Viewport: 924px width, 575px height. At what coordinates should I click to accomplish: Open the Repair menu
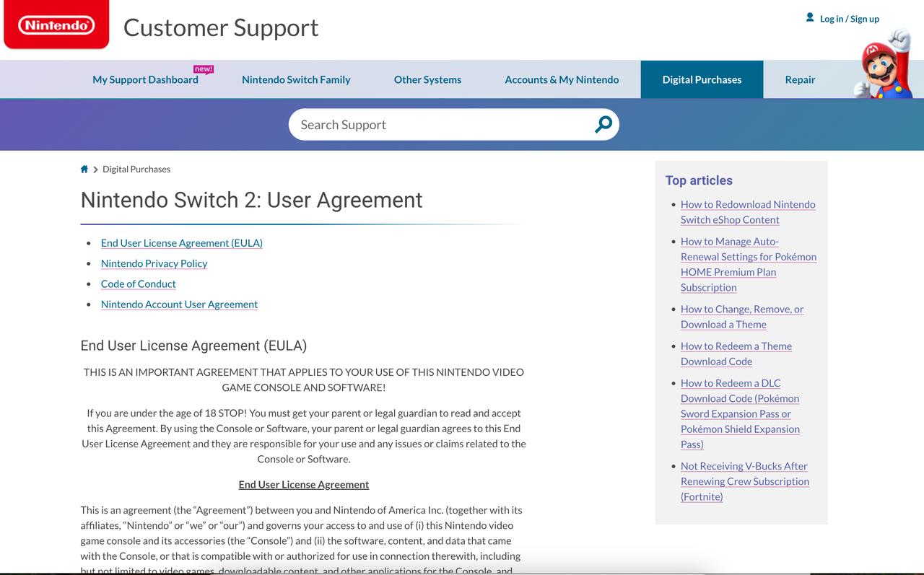[800, 79]
